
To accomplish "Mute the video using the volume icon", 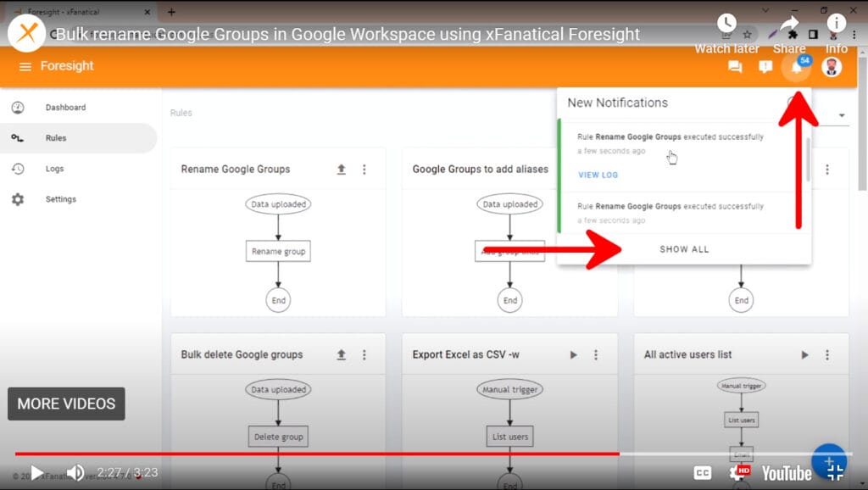I will [75, 473].
